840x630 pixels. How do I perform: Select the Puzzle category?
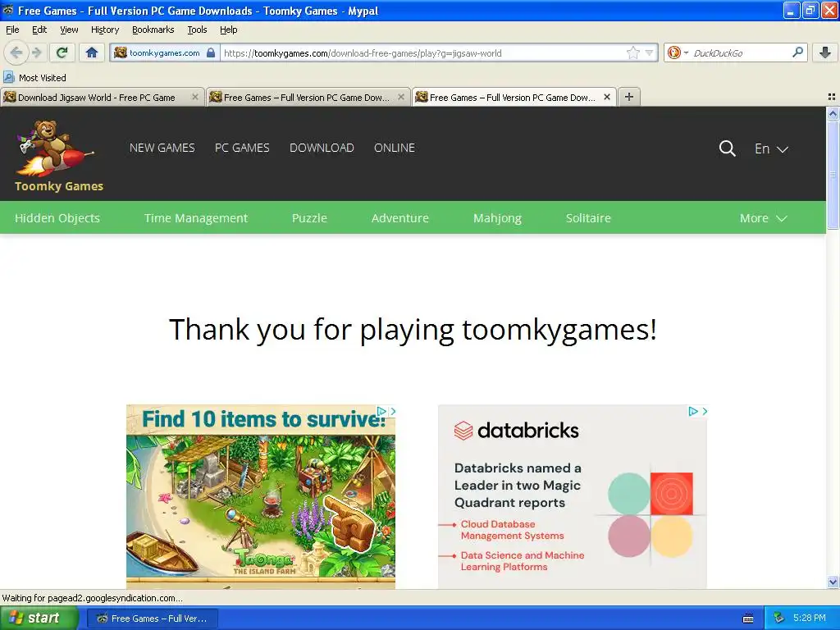pos(309,218)
